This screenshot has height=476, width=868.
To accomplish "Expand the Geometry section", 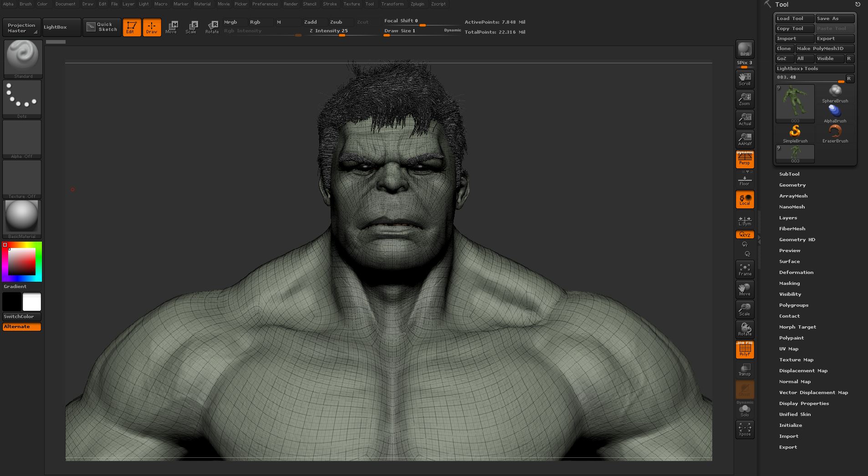I will click(x=792, y=185).
